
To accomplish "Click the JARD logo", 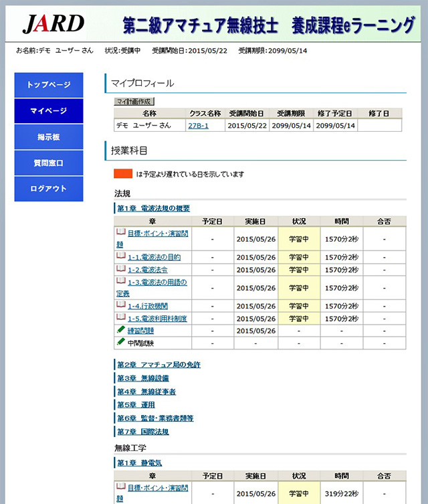I will (x=53, y=24).
